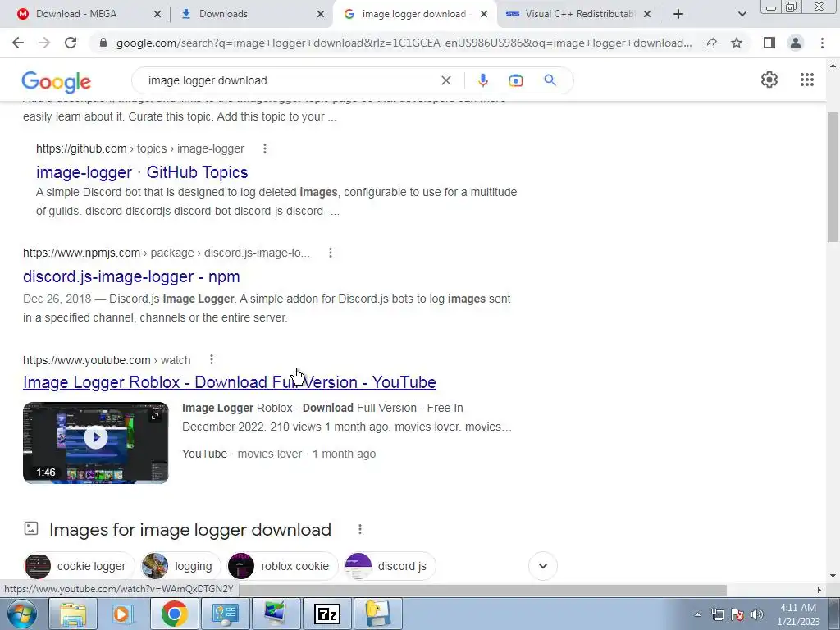Click the vertical page scrollbar thumb
Screen dimensions: 840x630
833,177
